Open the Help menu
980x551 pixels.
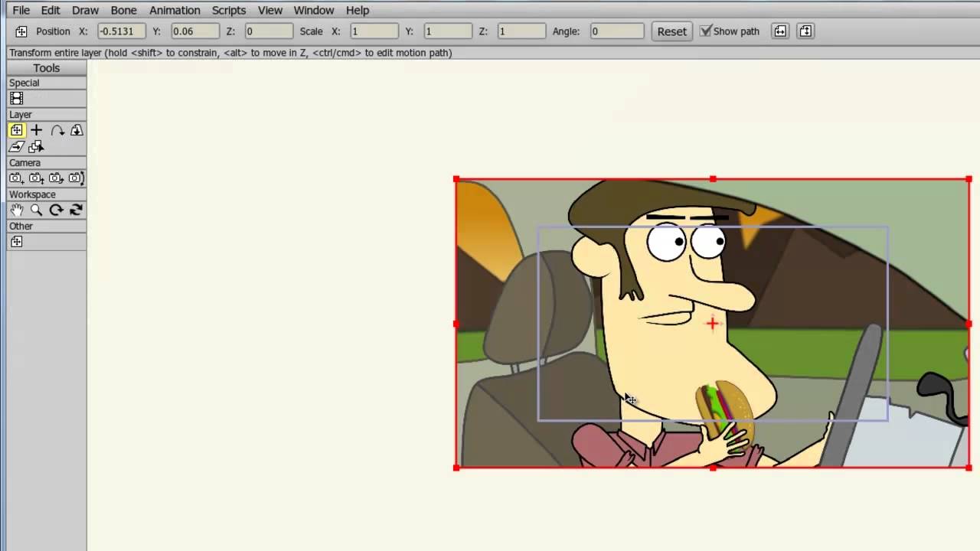click(358, 10)
